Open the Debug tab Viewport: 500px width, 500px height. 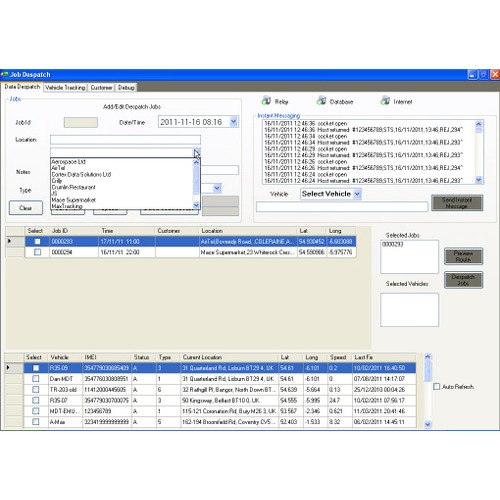pos(126,87)
